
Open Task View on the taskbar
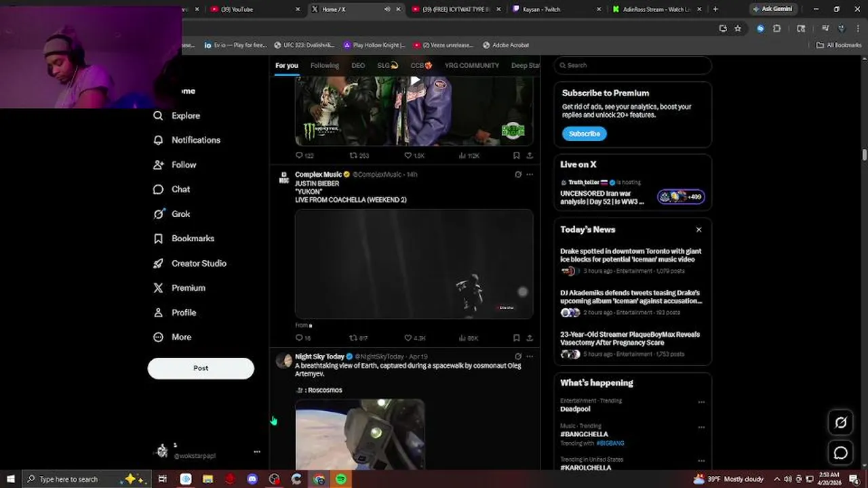(x=163, y=479)
